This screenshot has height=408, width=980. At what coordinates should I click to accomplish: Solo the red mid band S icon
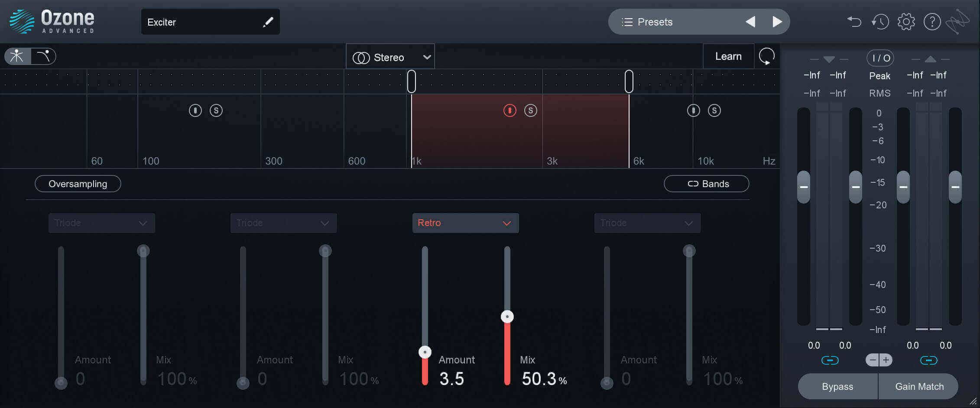point(531,110)
